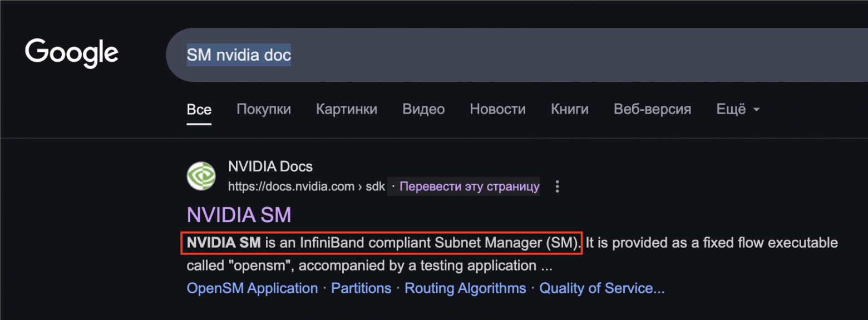Visit the Routing Algorithms sitelink
Screen dimensions: 868x320
click(x=465, y=288)
